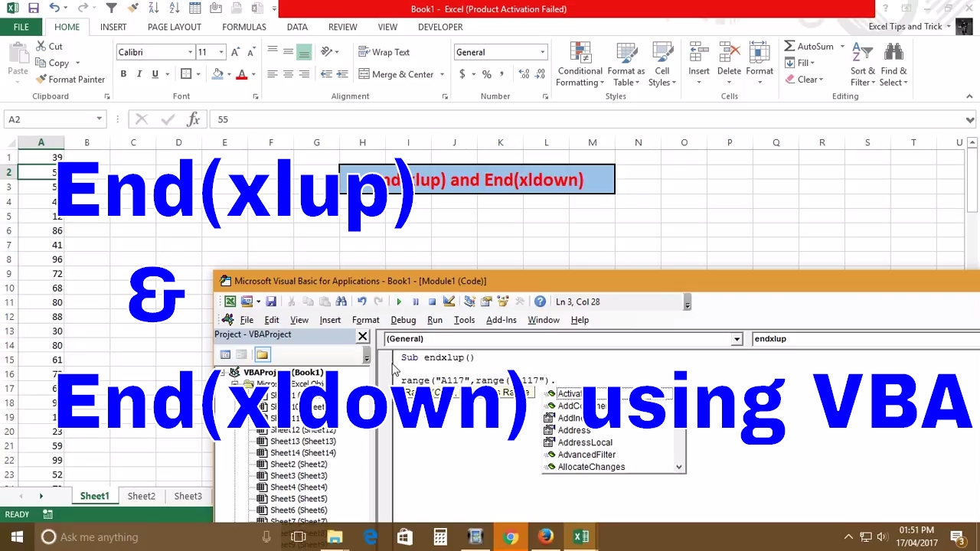The width and height of the screenshot is (980, 551).
Task: Click Format as Table button
Action: (626, 65)
